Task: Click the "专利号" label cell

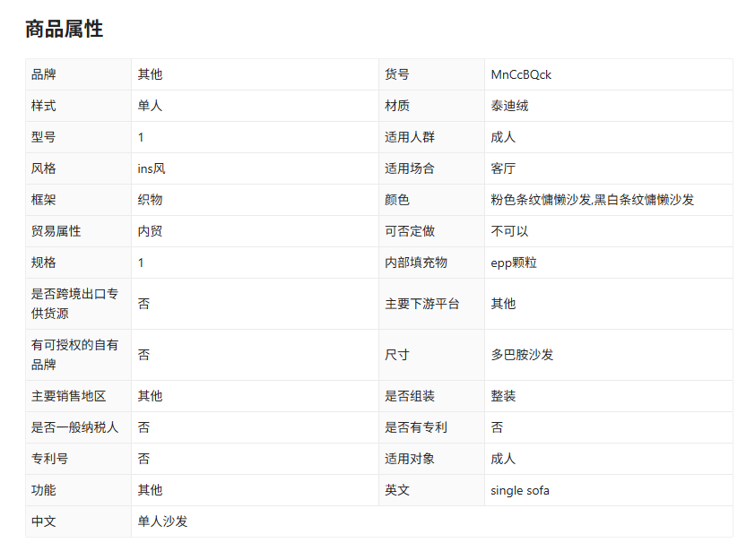Action: tap(49, 459)
